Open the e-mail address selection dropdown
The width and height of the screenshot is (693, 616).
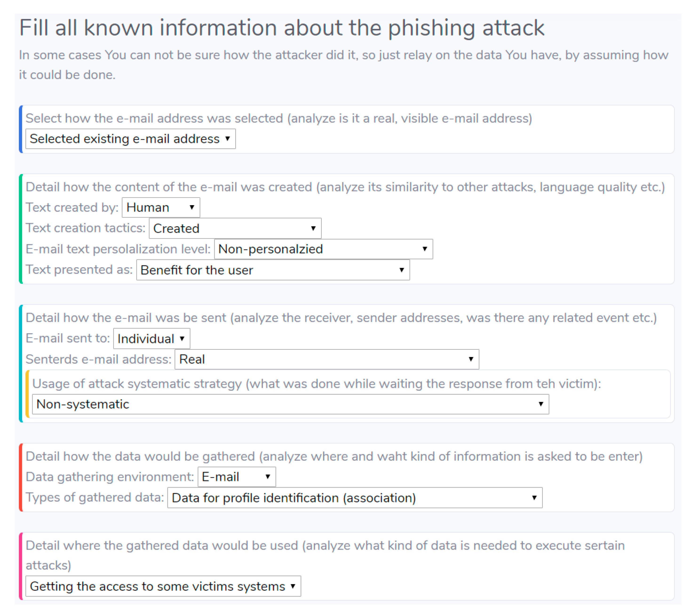[x=130, y=139]
